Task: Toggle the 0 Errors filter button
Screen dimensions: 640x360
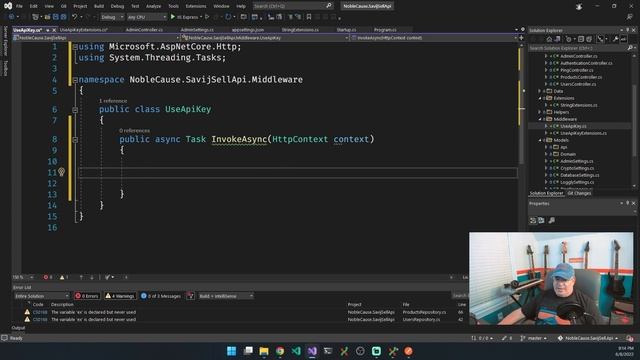Action: [x=87, y=296]
